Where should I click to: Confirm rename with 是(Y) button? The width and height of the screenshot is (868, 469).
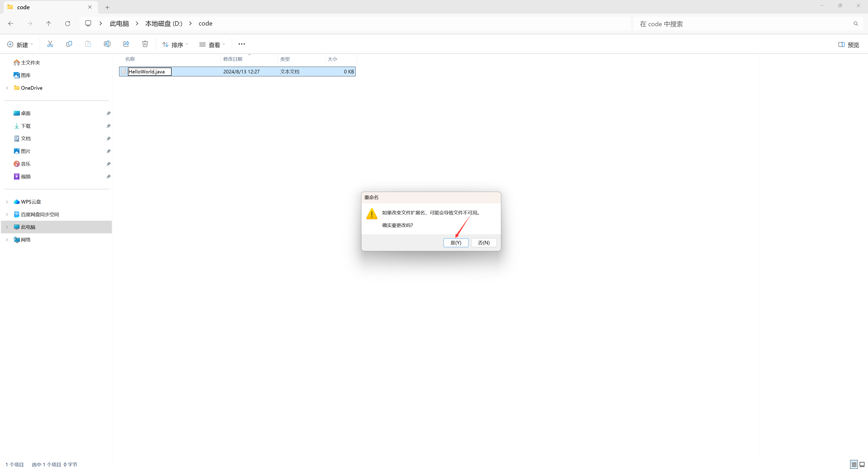click(x=455, y=243)
